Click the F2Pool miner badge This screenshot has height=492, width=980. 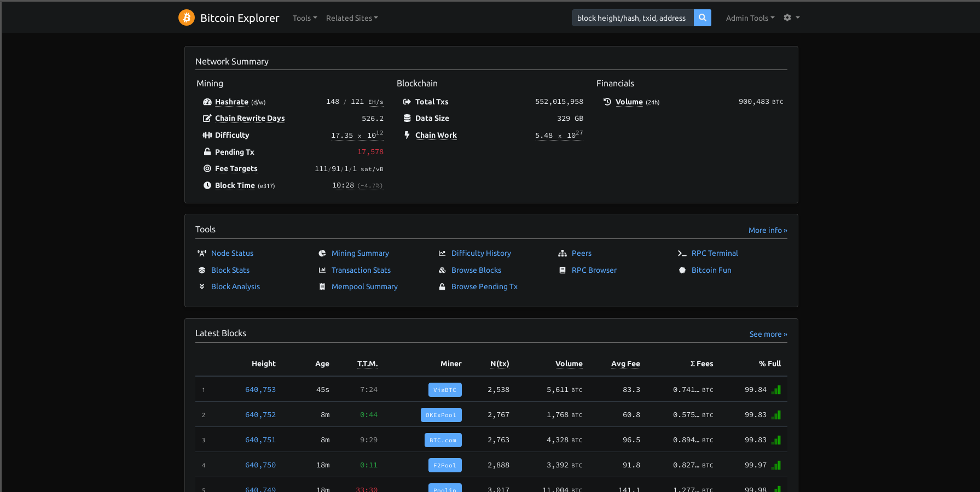click(x=445, y=465)
